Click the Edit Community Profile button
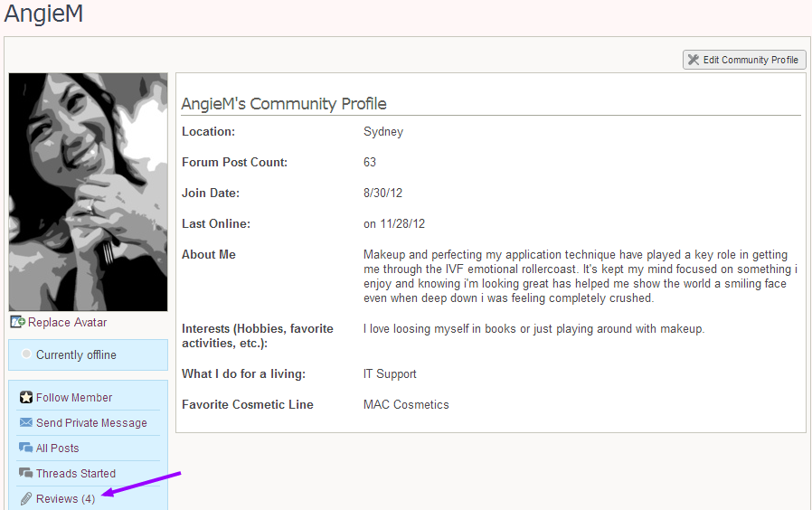Image resolution: width=812 pixels, height=510 pixels. pyautogui.click(x=744, y=60)
